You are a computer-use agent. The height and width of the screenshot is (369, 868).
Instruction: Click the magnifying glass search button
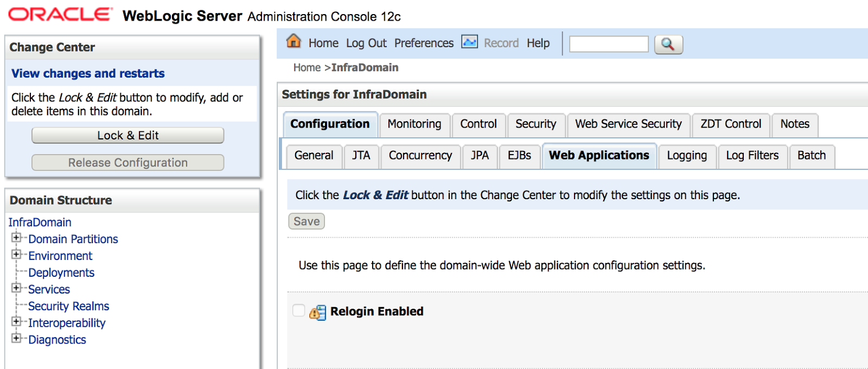click(668, 44)
